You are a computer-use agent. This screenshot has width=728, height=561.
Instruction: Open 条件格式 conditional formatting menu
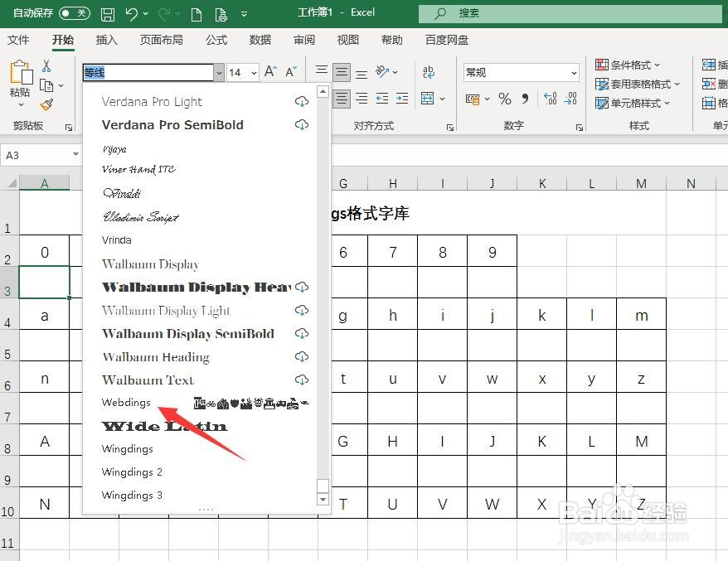pyautogui.click(x=628, y=65)
